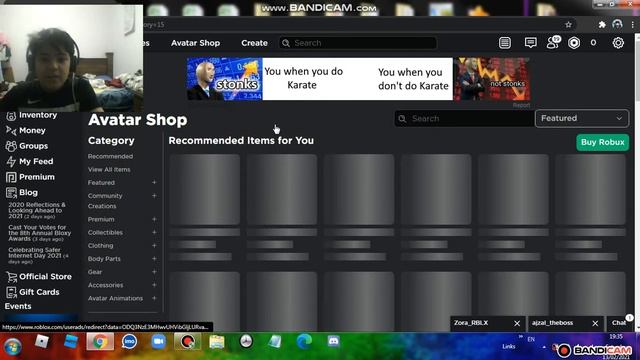Screen dimensions: 640x360
Task: Expand the Avatar Animations category
Action: pyautogui.click(x=154, y=298)
